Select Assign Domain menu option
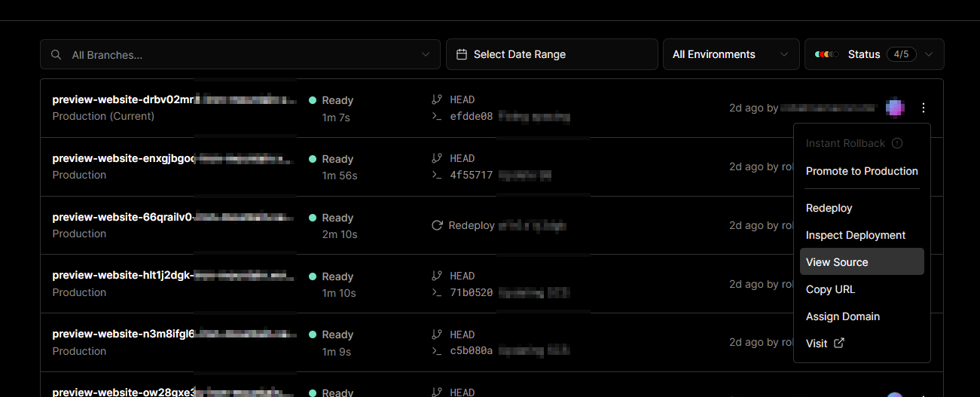Image resolution: width=980 pixels, height=397 pixels. (x=843, y=316)
